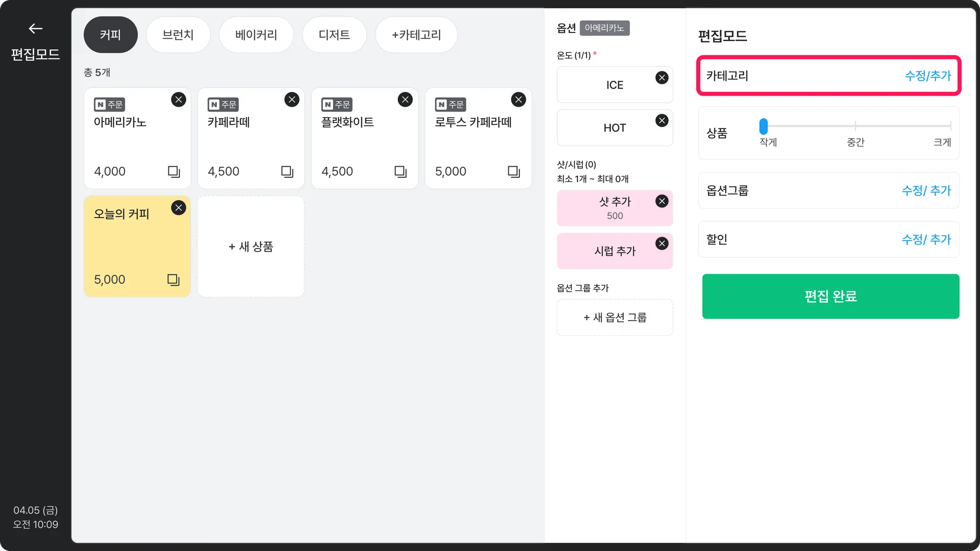Set product size slider to 중간
The width and height of the screenshot is (980, 551).
point(855,126)
